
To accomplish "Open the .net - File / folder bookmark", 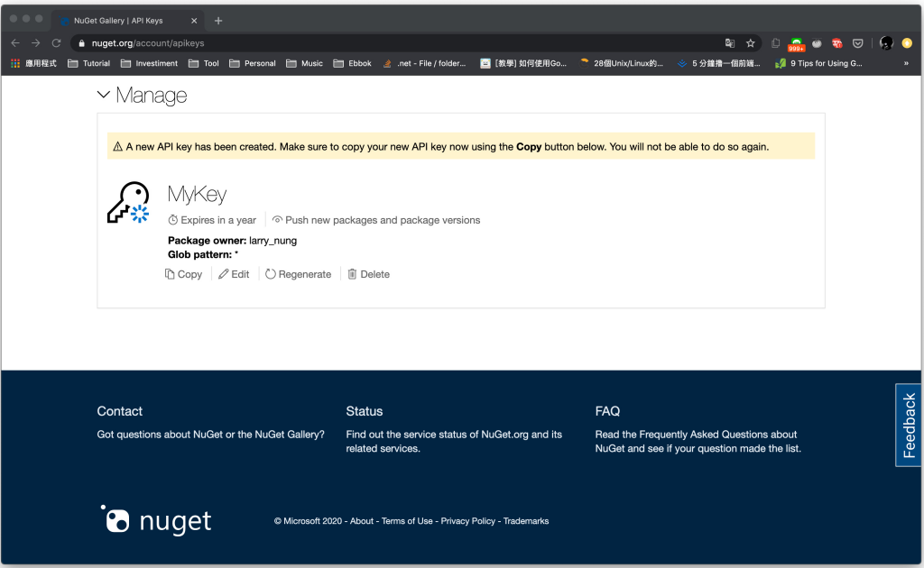I will [424, 63].
